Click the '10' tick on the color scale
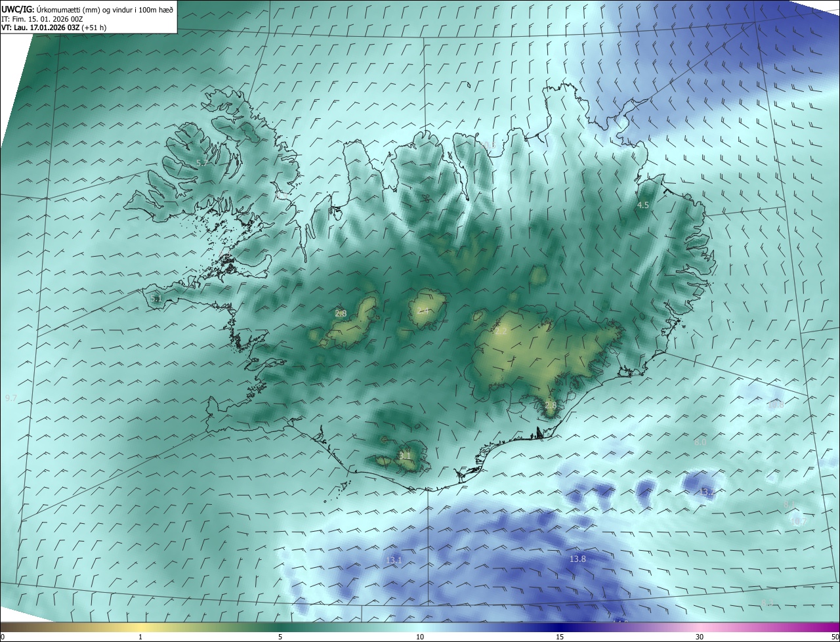 pyautogui.click(x=420, y=637)
